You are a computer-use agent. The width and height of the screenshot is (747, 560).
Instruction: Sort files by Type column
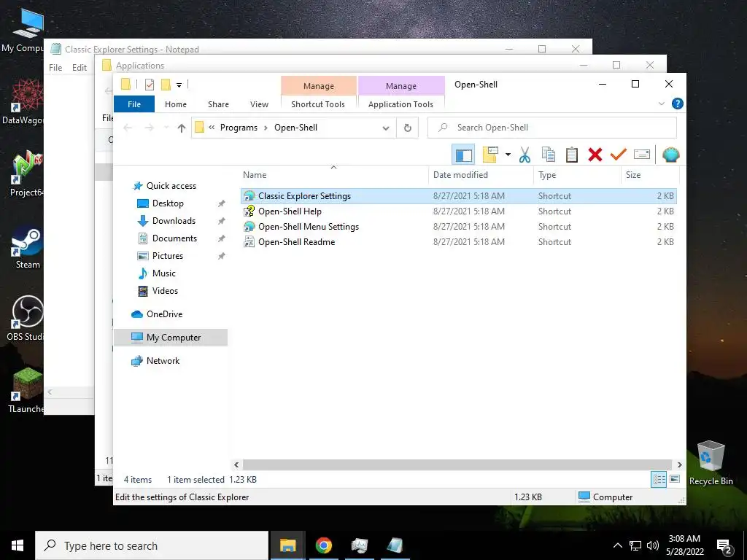click(547, 175)
